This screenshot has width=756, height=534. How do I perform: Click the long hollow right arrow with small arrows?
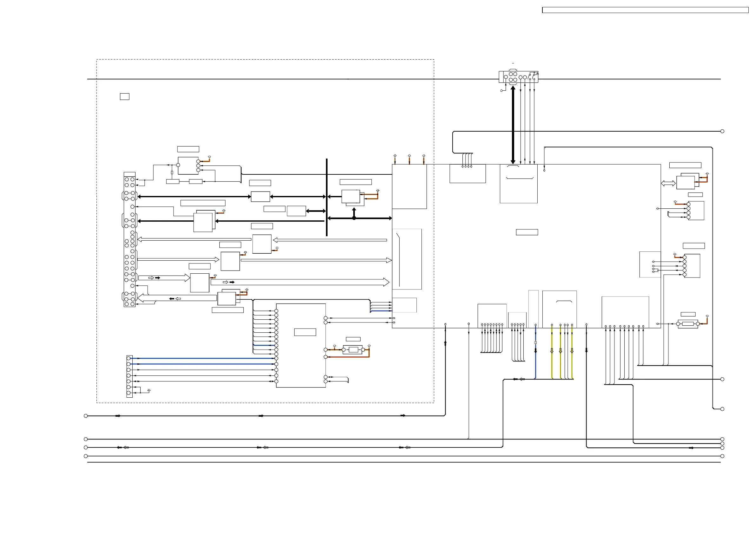pyautogui.click(x=300, y=282)
